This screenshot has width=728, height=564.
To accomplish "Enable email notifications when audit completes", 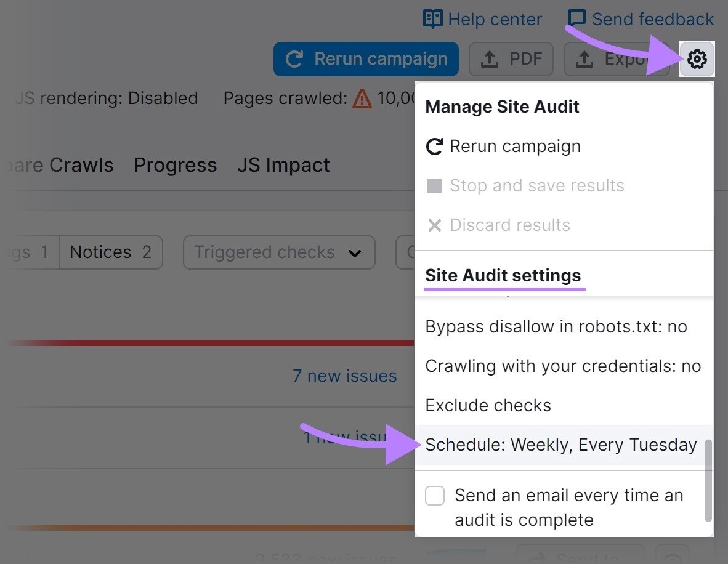I will tap(435, 495).
